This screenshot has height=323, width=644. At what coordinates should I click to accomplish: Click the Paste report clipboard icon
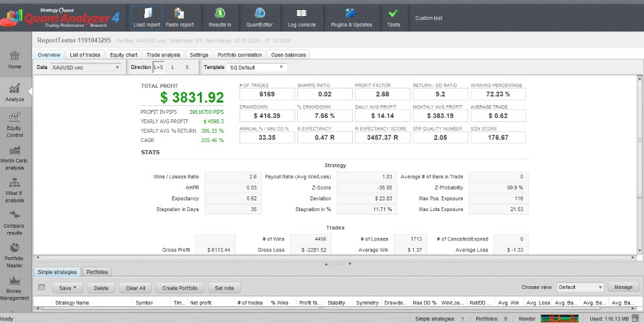(179, 13)
